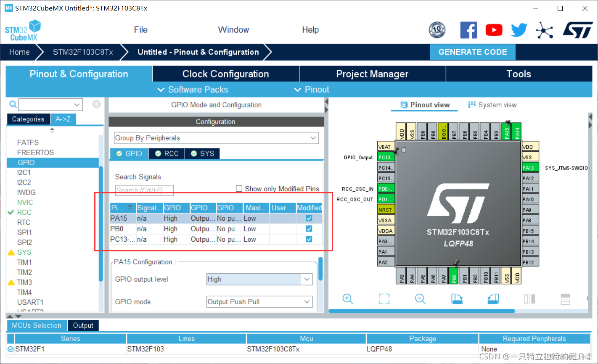Go to the Home breadcrumb

tap(19, 52)
